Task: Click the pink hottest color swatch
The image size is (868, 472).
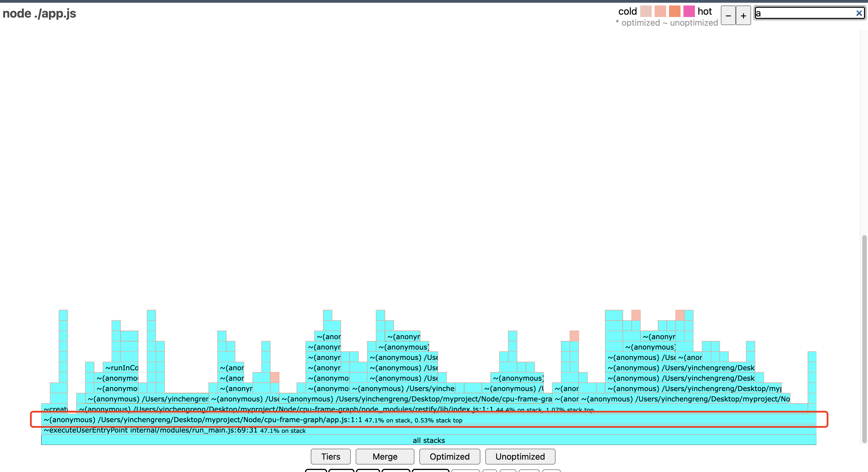Action: [x=689, y=11]
